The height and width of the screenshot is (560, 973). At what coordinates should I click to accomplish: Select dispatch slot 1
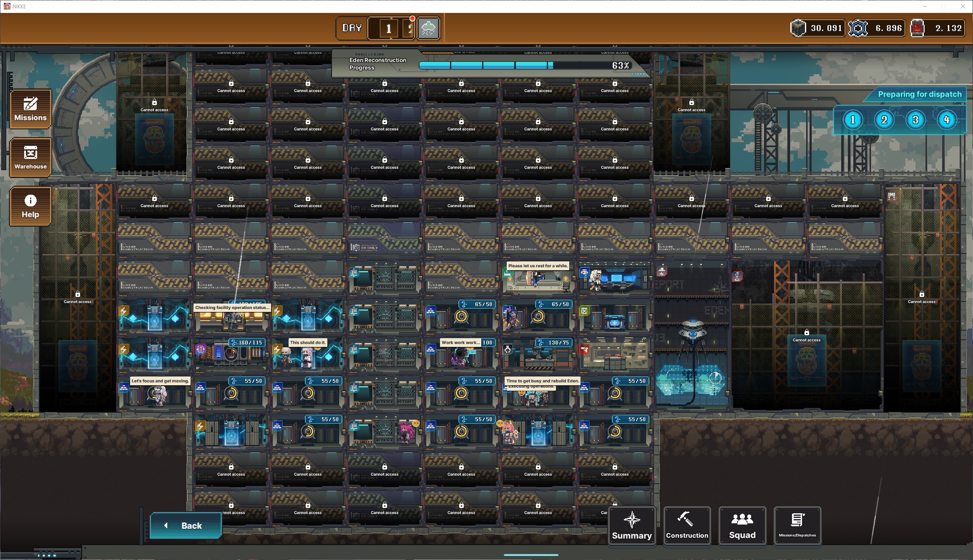coord(852,120)
